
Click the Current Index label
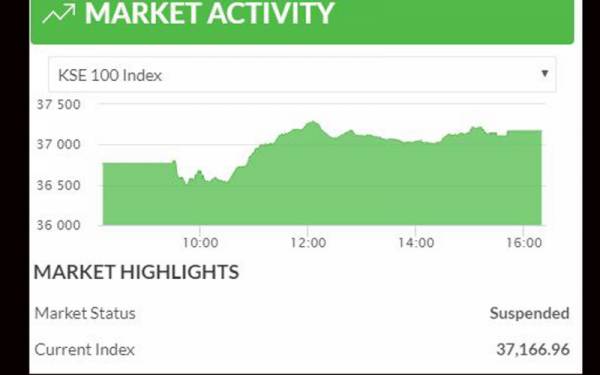click(x=85, y=349)
